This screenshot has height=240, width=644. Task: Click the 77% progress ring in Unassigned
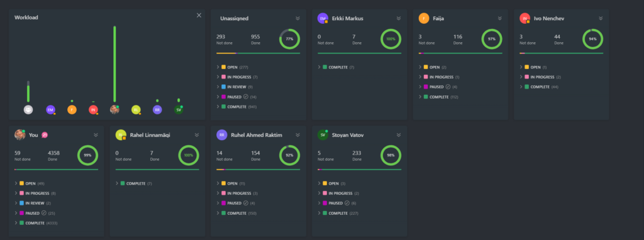coord(289,39)
